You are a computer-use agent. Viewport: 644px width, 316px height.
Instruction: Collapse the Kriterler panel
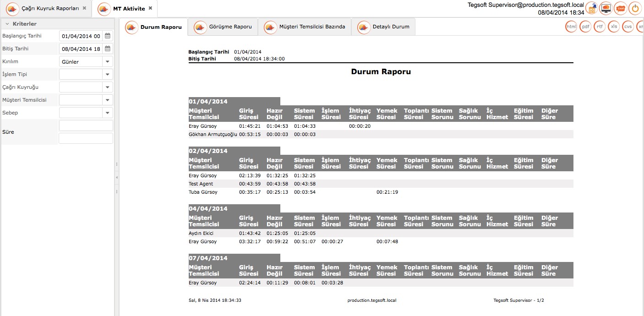coord(7,24)
